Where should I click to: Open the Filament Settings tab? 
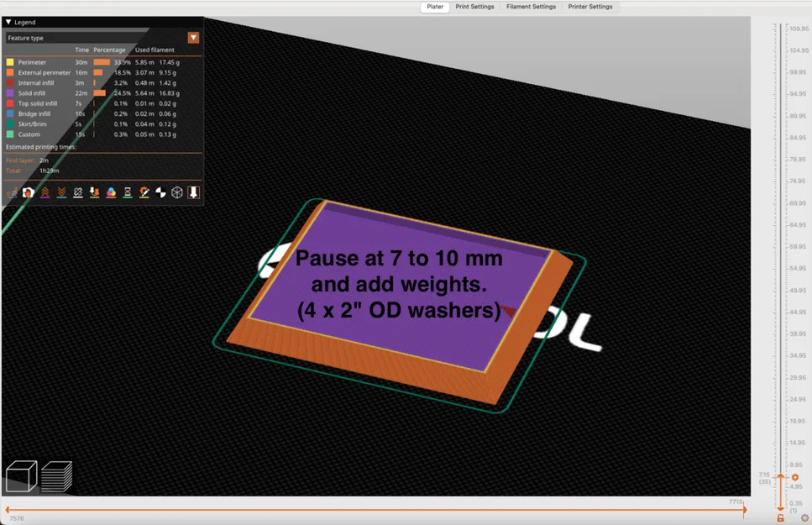point(531,7)
